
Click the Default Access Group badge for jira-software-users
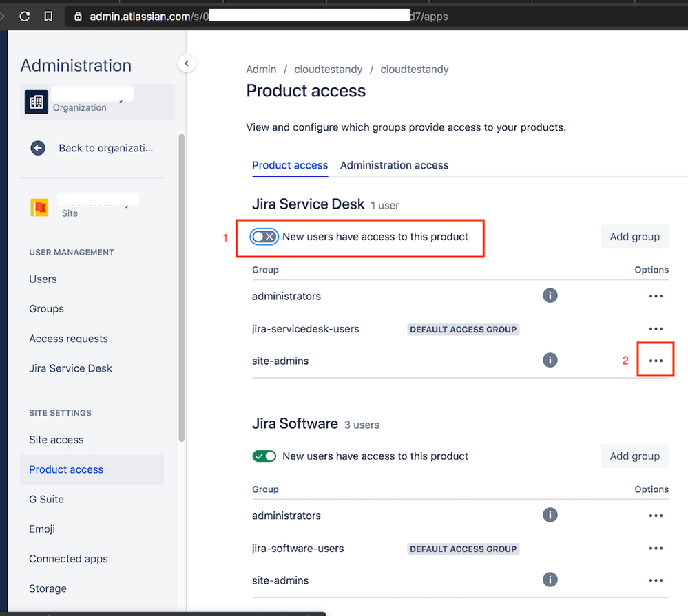[463, 549]
